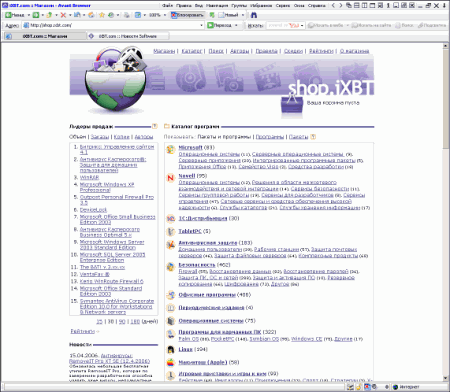The image size is (450, 392).
Task: Click into the address URL field
Action: coord(113,25)
